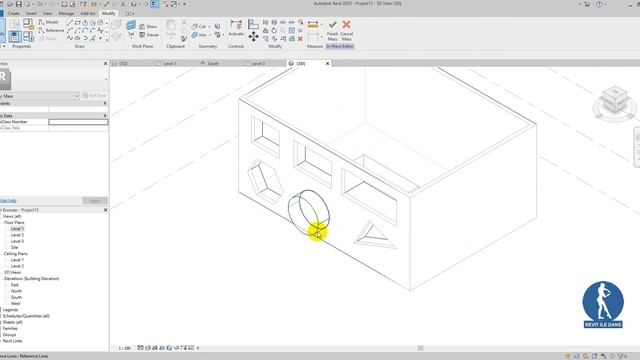Click the Thin Lines icon in quick access toolbar

coord(155,4)
